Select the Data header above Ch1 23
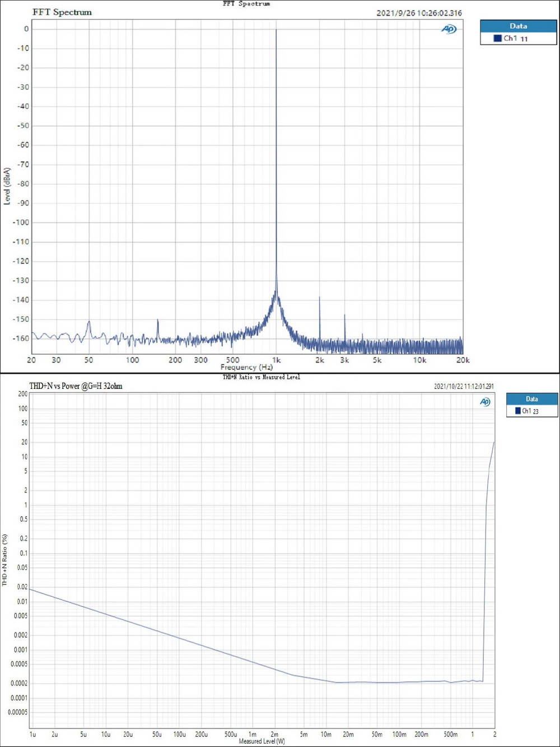This screenshot has height=747, width=560. pyautogui.click(x=531, y=399)
